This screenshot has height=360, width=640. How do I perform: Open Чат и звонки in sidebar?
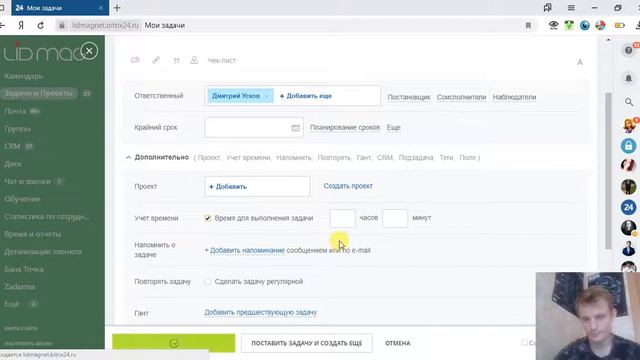tap(27, 181)
